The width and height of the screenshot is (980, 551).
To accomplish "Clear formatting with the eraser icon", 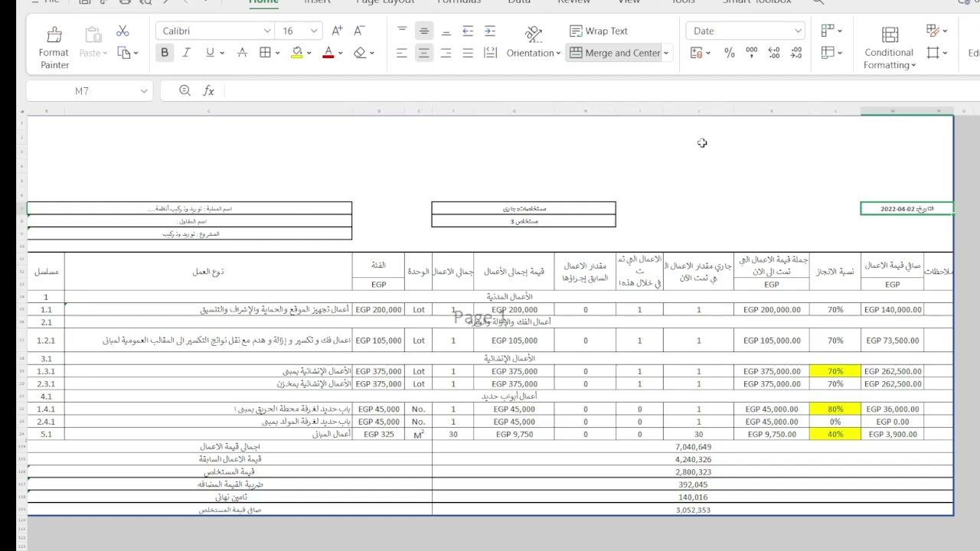I will (360, 53).
